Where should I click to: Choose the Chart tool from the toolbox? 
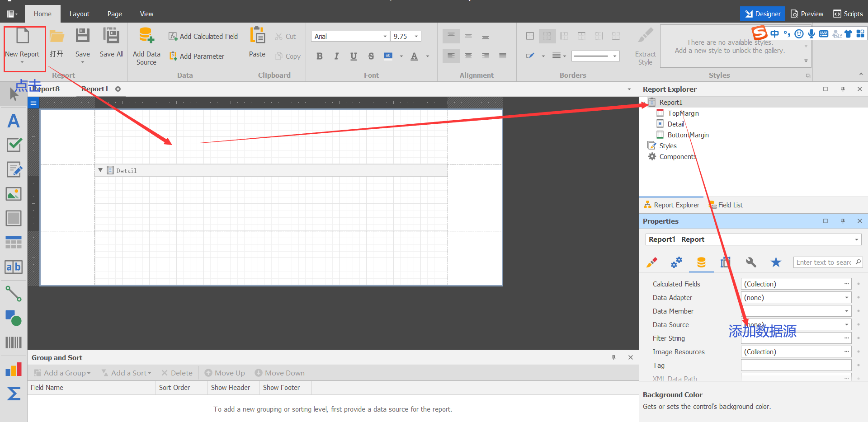pos(14,369)
